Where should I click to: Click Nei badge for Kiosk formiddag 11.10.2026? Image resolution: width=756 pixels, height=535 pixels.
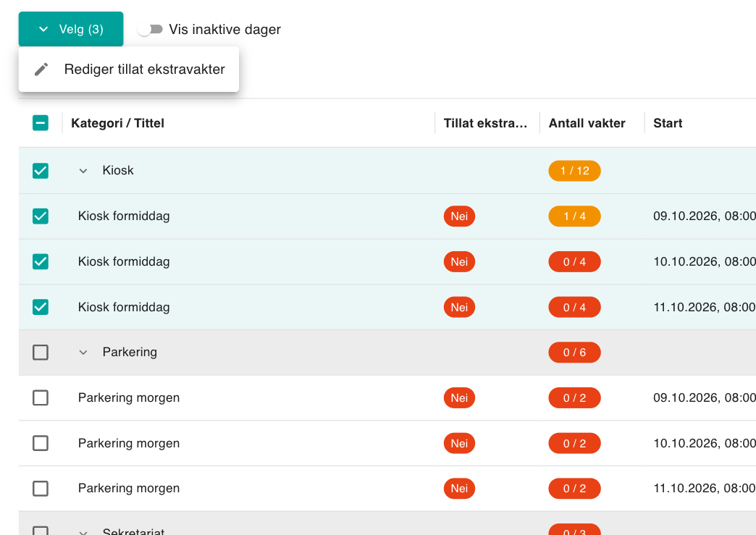point(460,307)
